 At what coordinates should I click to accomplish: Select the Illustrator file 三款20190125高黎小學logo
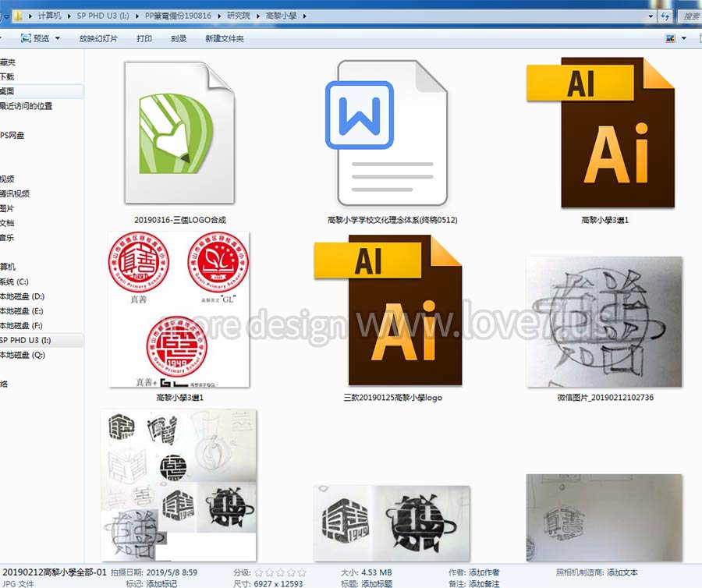[x=388, y=310]
